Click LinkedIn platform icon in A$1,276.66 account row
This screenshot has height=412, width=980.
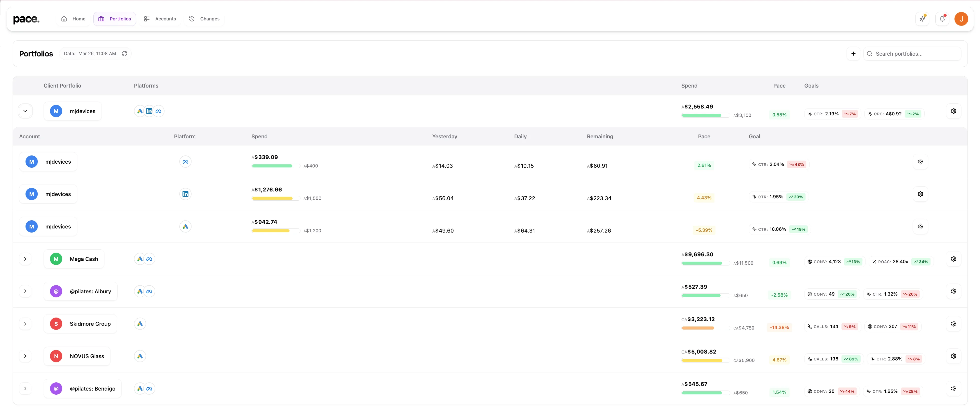(x=185, y=194)
